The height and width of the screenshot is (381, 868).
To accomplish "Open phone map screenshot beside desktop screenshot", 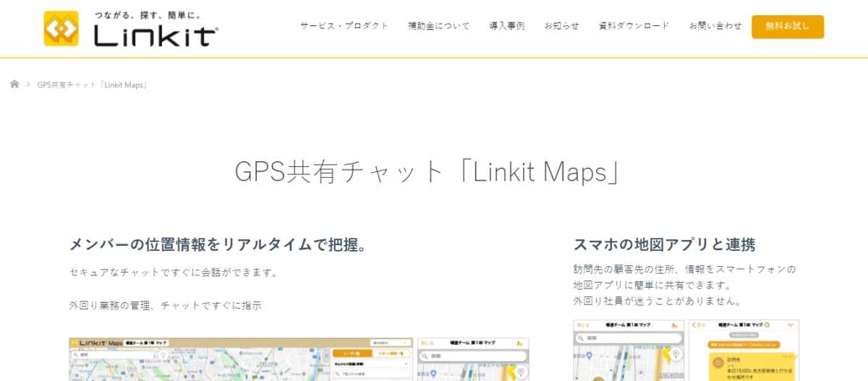I will 473,359.
